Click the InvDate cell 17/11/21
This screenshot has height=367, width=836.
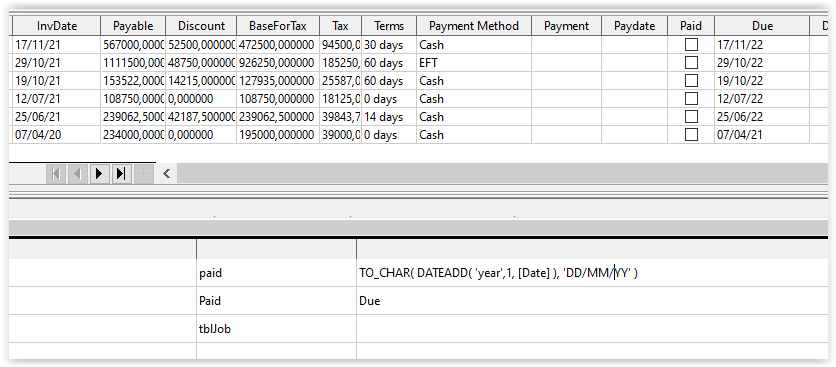click(x=57, y=45)
